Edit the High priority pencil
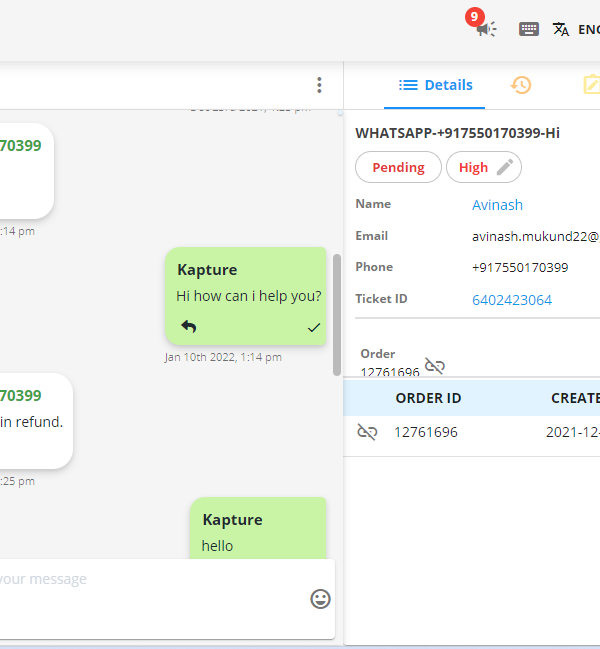 505,167
